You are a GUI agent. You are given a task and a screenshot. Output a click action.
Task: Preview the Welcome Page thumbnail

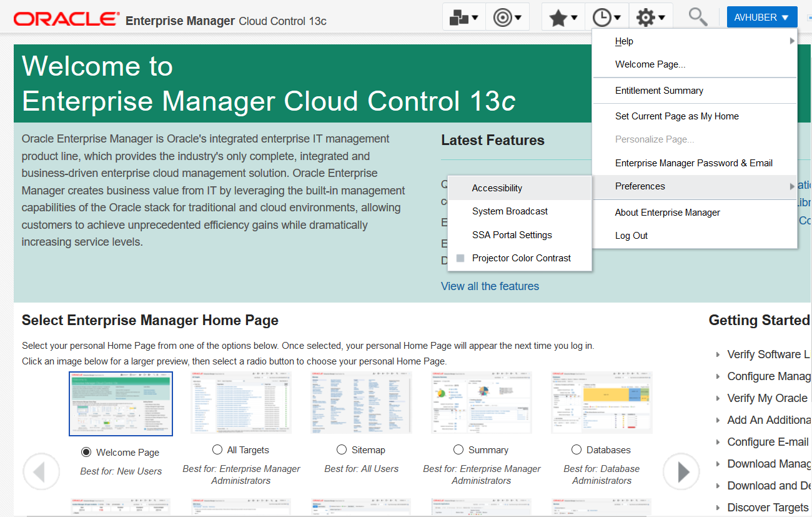(121, 404)
